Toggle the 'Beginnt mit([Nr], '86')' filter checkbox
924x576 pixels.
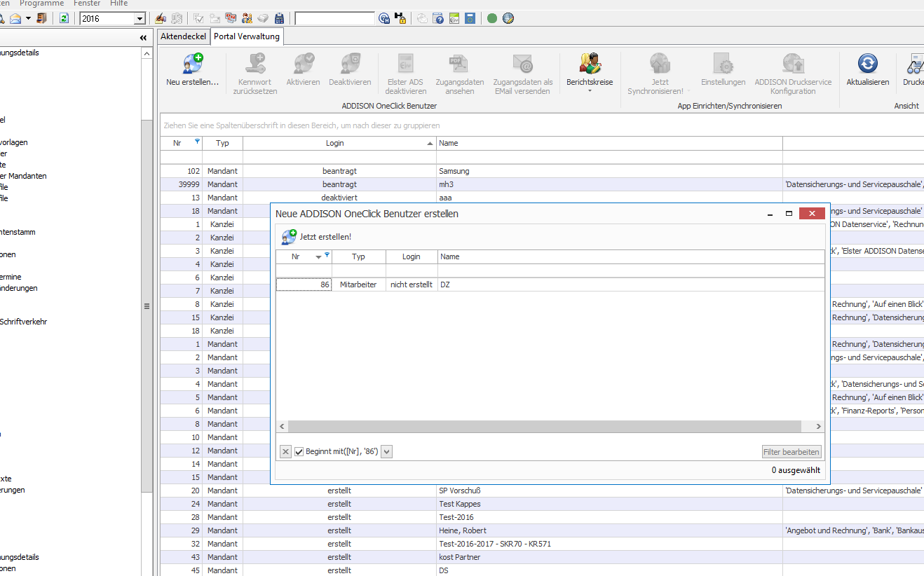[x=299, y=452]
